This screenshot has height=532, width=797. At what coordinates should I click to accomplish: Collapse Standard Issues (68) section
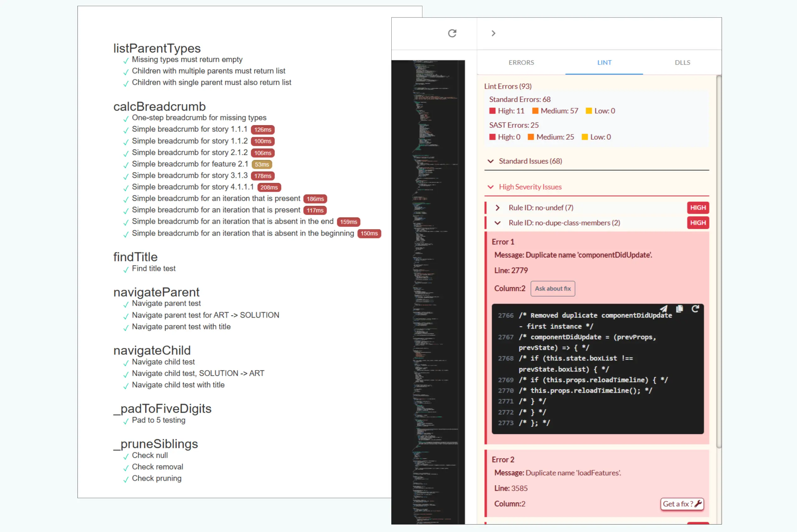491,161
